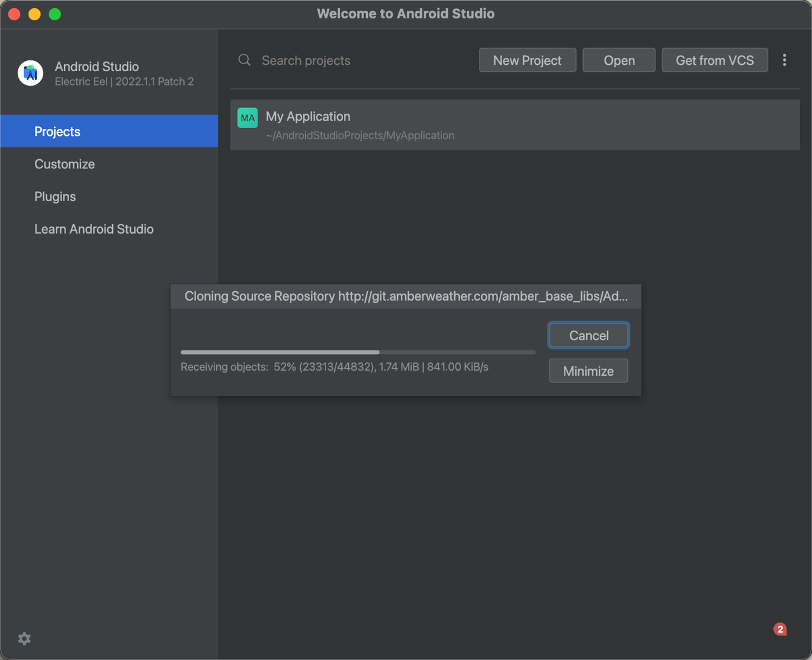
Task: Click the New Project button
Action: click(527, 60)
